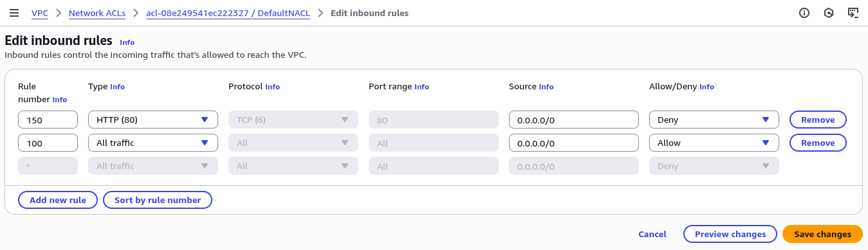Open the hamburger navigation menu

pyautogui.click(x=14, y=13)
